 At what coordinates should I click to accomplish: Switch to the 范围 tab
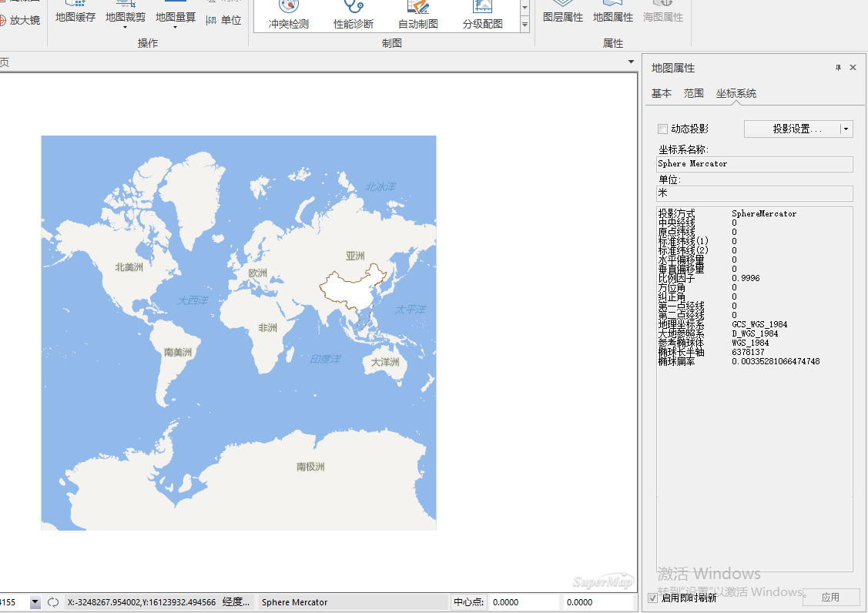click(x=694, y=94)
